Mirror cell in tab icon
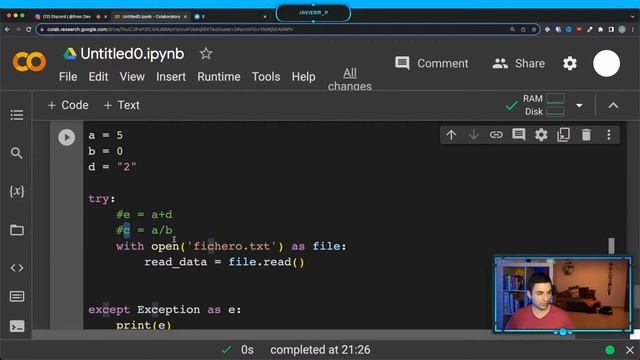Viewport: 640px width, 360px height. pyautogui.click(x=563, y=135)
